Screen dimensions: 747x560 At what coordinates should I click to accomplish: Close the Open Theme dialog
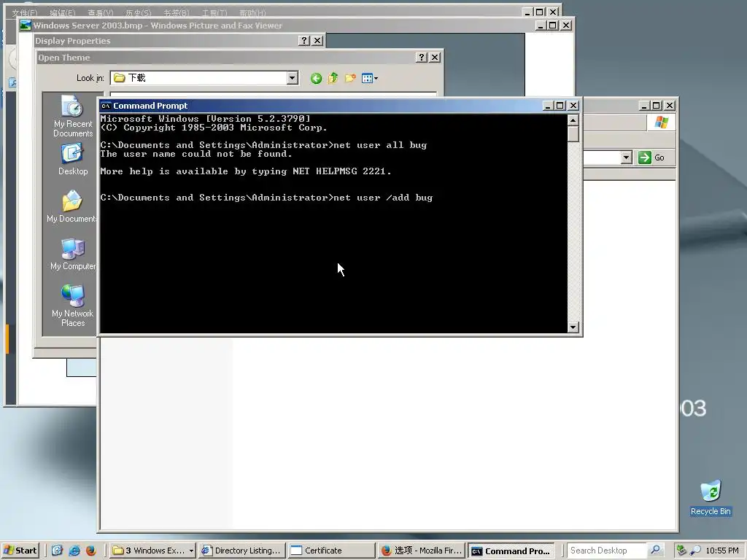(x=435, y=57)
